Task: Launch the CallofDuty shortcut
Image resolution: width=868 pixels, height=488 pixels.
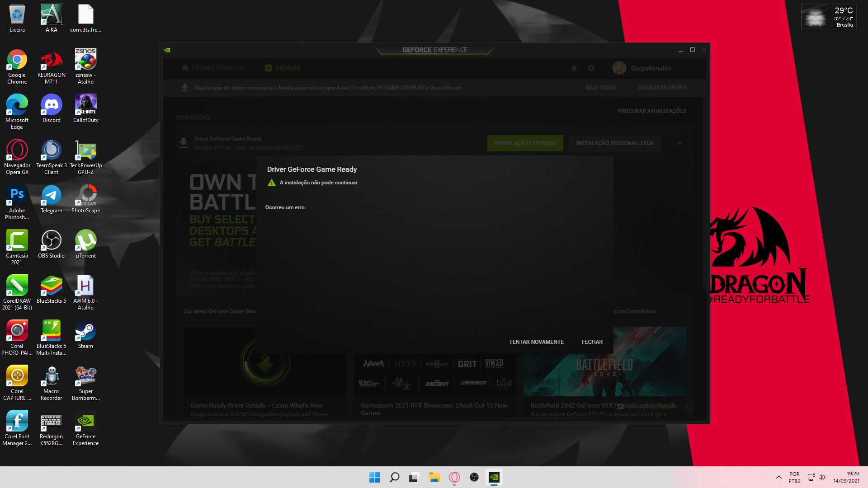Action: coord(85,109)
